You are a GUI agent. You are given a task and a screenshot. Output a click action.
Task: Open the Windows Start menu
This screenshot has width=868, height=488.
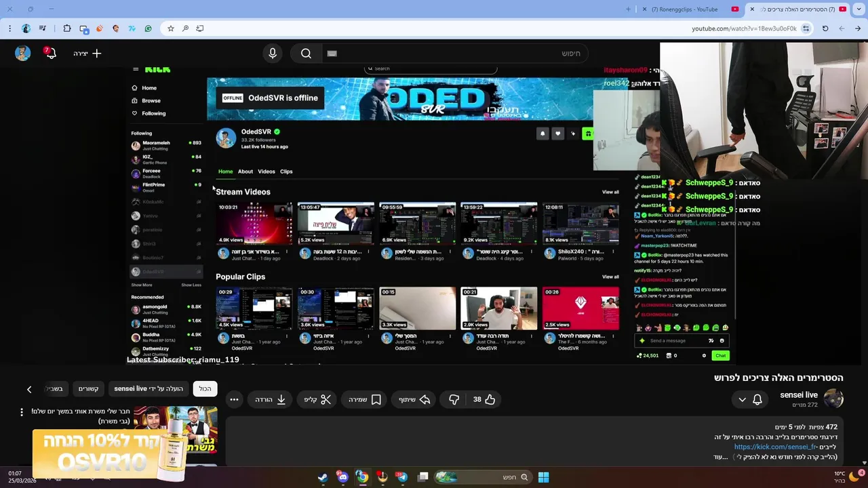543,477
